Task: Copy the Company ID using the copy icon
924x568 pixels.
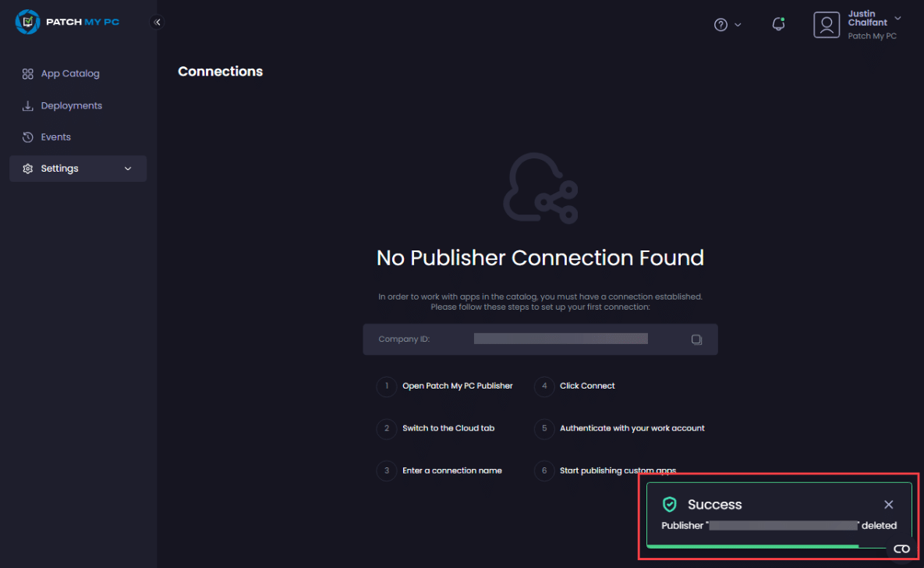Action: [x=696, y=339]
